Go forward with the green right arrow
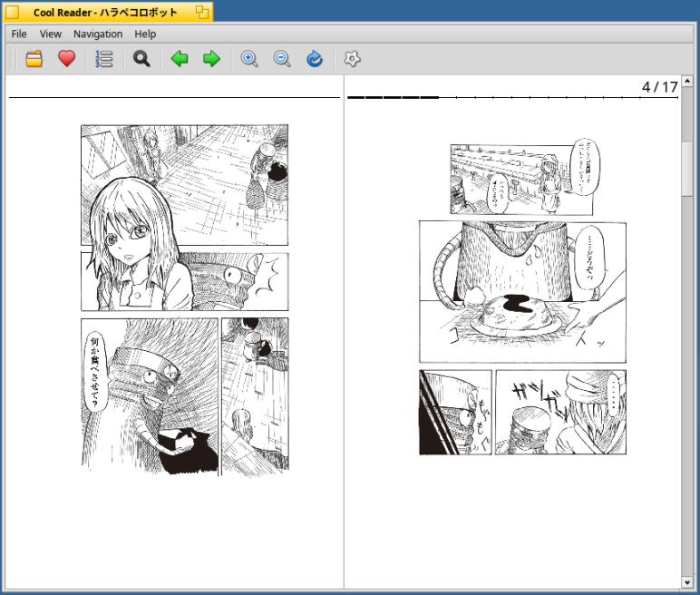700x595 pixels. [x=211, y=59]
